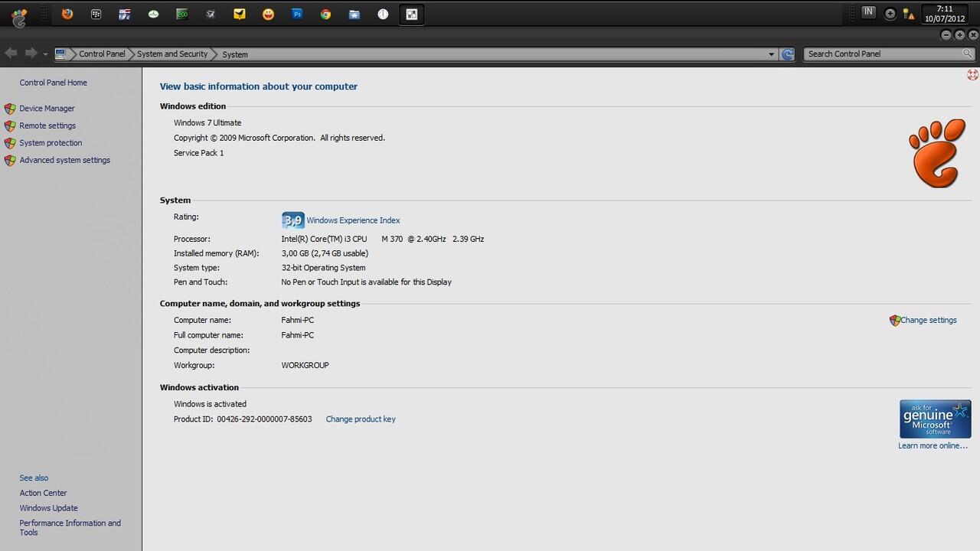980x551 pixels.
Task: Open Remote settings
Action: pos(47,126)
